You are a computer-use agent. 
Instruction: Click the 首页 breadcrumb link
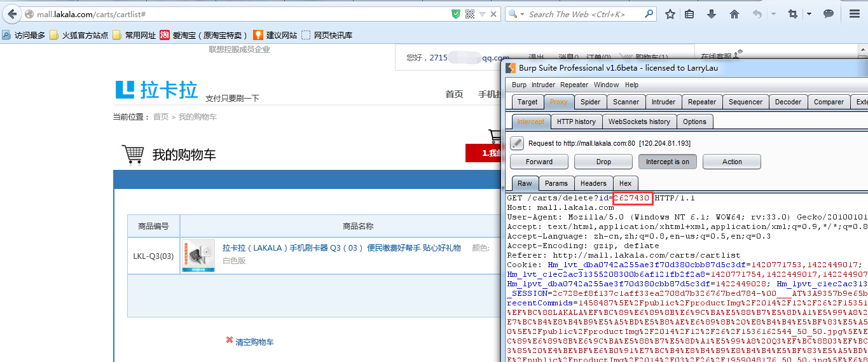click(161, 117)
